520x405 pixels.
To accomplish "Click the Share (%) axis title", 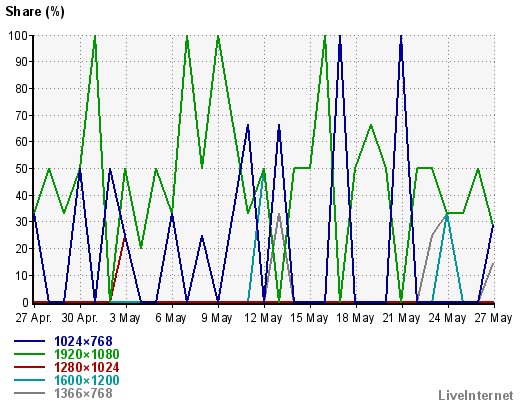I will (x=35, y=12).
